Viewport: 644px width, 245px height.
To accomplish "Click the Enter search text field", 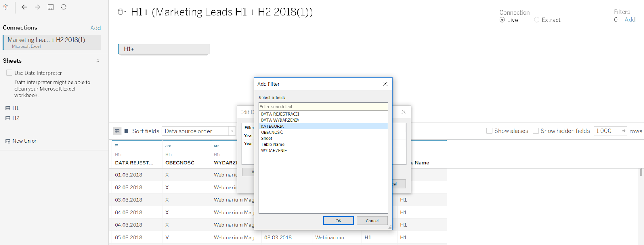I will tap(323, 107).
